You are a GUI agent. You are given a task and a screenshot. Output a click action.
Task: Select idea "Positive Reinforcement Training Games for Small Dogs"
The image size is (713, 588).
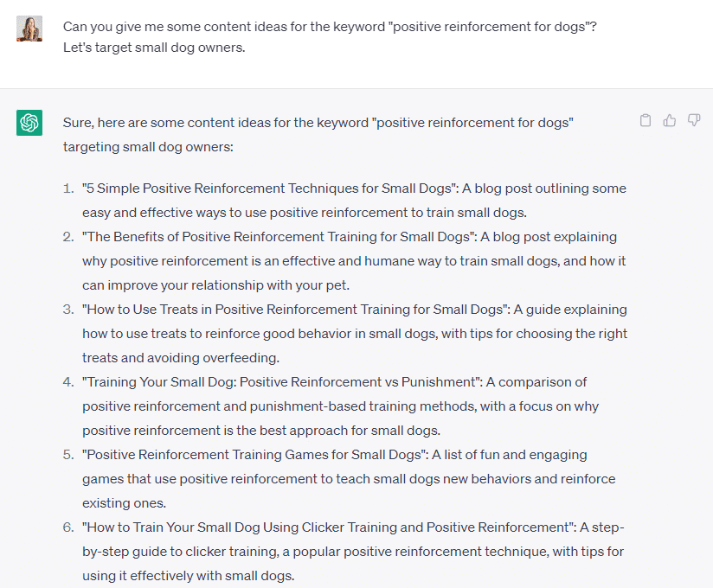coord(255,455)
